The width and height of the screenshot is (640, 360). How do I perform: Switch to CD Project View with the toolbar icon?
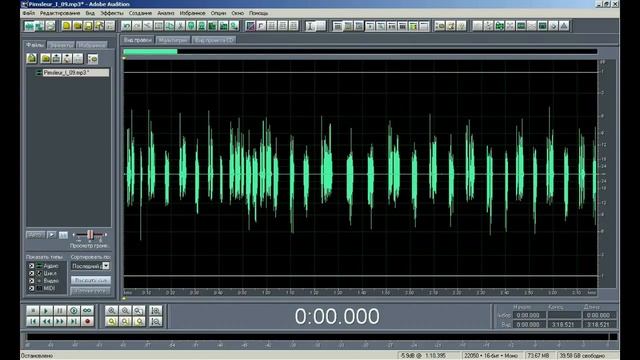click(50, 27)
